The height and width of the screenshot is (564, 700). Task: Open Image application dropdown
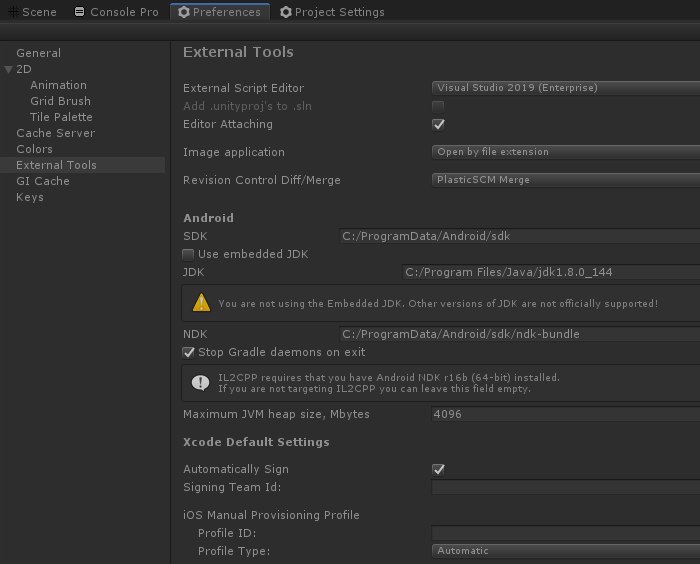pyautogui.click(x=566, y=152)
